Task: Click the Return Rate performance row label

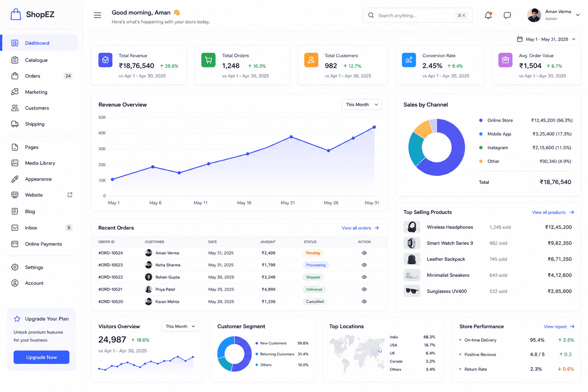Action: tap(475, 369)
